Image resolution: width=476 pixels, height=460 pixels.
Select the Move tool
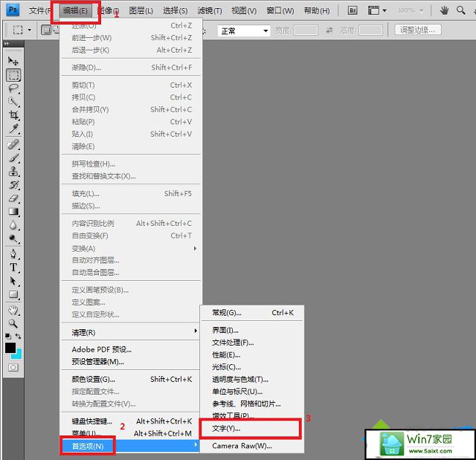[x=13, y=61]
